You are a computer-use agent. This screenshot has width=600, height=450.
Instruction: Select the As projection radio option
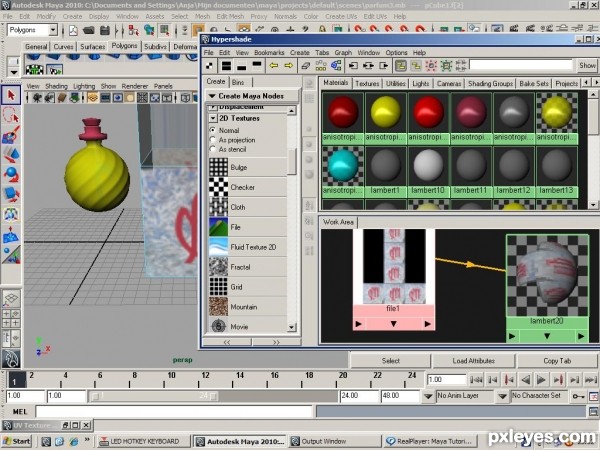213,140
